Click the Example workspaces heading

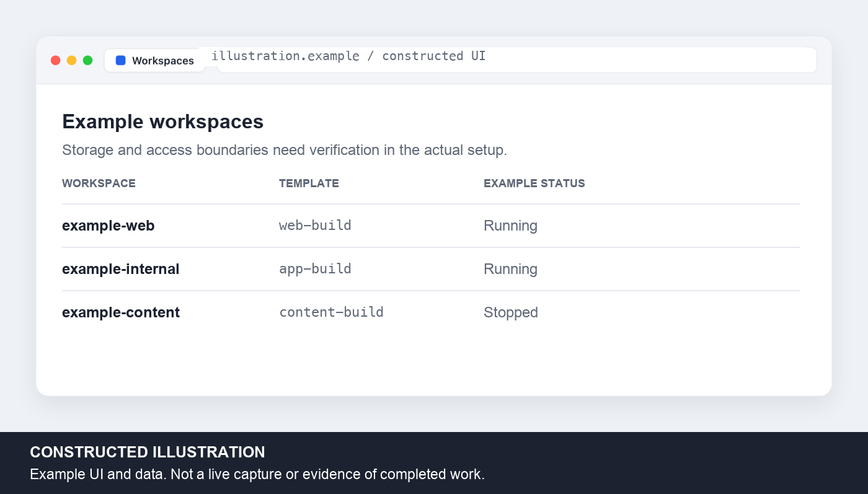[163, 122]
